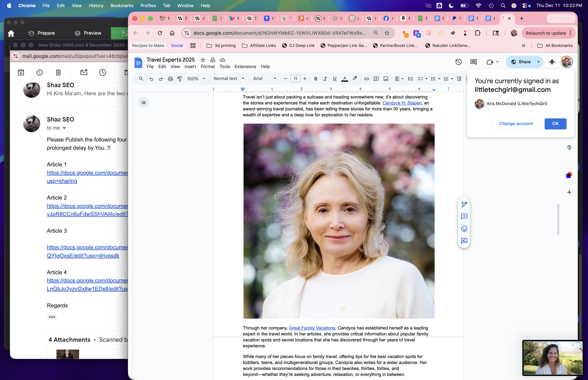Viewport: 588px width, 380px height.
Task: Open version history in Docs
Action: (x=458, y=62)
